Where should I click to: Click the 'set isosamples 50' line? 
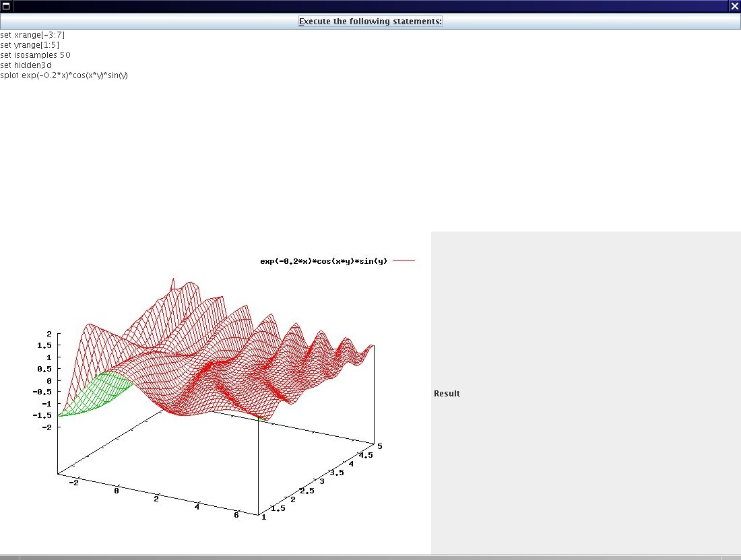[x=35, y=55]
